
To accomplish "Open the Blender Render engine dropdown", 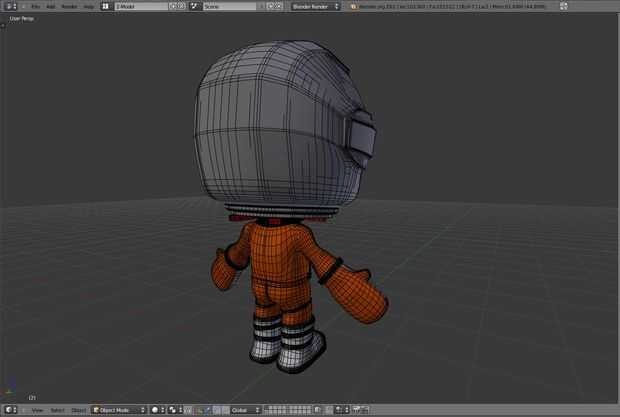I will 316,6.
